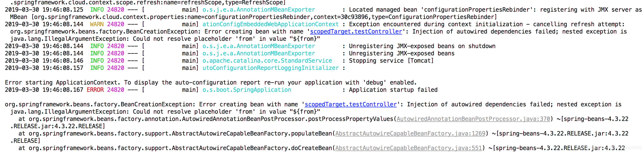Click the timestamp 19:46:08.146
644x152 pixels.
tap(63, 61)
